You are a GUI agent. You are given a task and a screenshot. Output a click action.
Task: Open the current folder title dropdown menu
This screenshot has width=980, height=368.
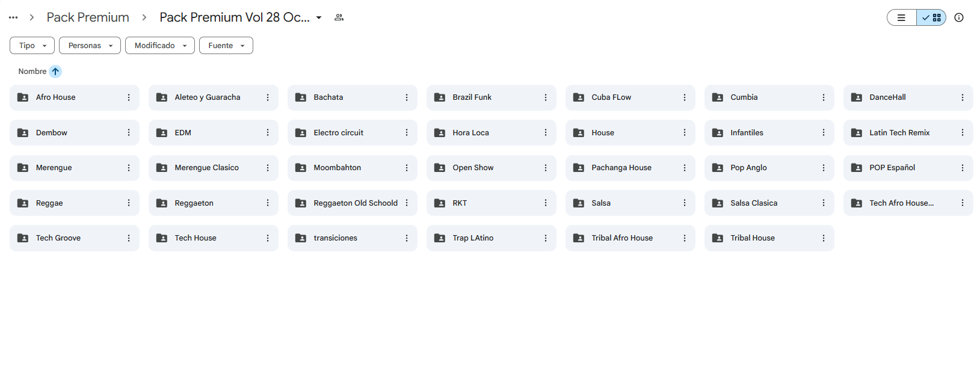[319, 17]
